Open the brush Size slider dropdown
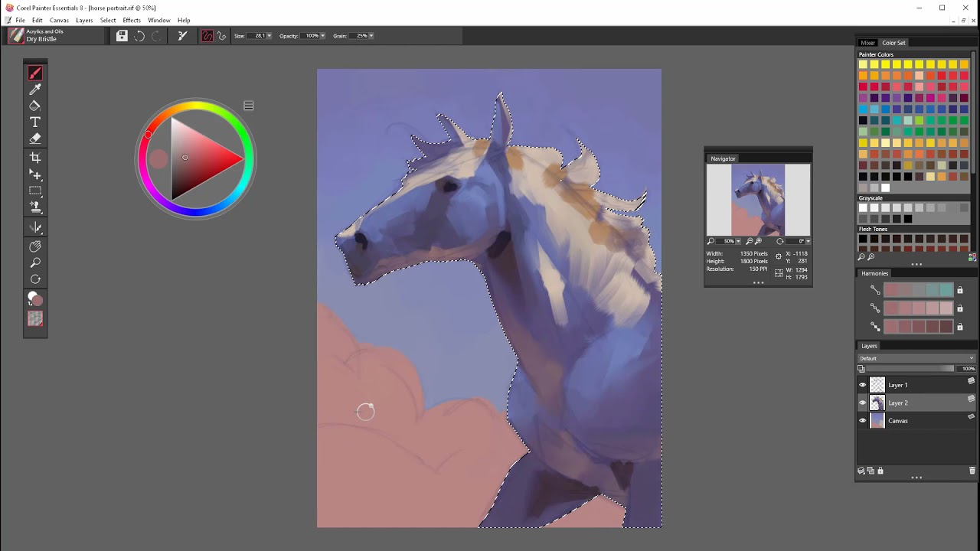Viewport: 980px width, 551px height. [269, 36]
